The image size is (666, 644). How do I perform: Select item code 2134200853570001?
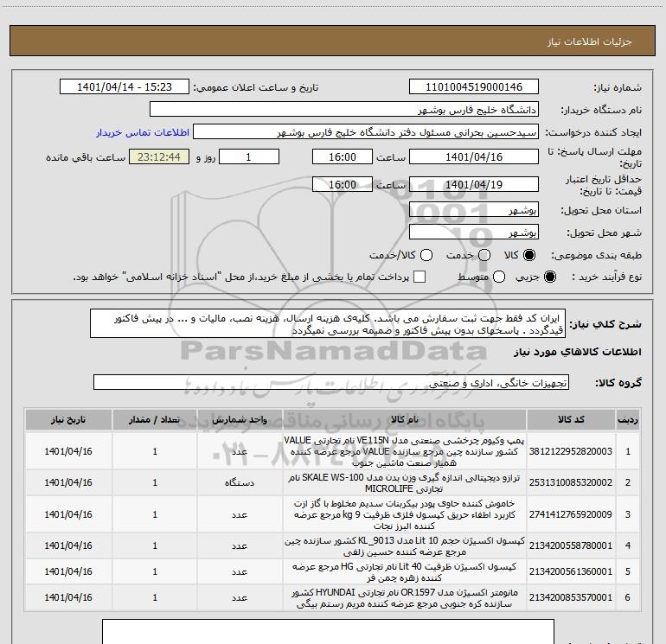(x=571, y=597)
